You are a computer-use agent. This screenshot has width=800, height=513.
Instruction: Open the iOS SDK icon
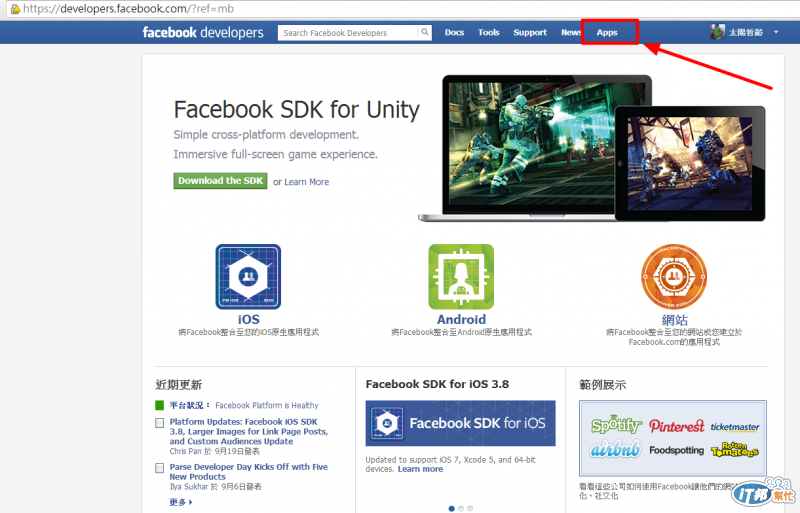248,277
